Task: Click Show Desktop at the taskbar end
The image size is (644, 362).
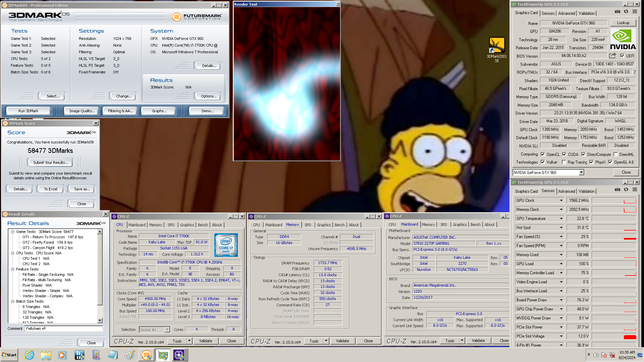Action: point(641,355)
